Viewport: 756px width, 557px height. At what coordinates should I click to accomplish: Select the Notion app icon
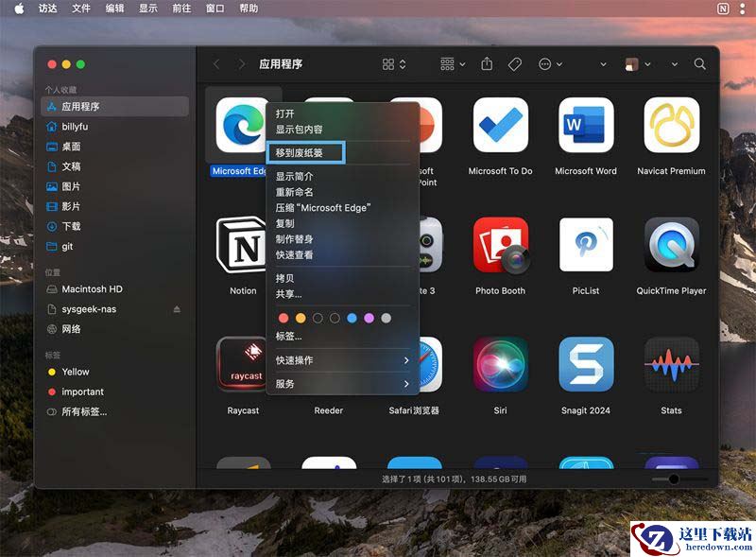[241, 245]
